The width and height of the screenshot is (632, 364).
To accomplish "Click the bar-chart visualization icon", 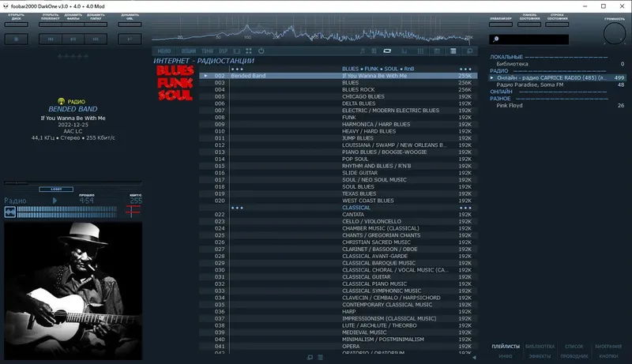I will coord(404,51).
